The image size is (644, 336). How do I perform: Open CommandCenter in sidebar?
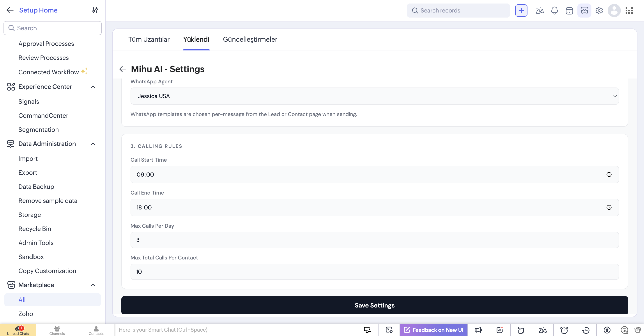43,115
